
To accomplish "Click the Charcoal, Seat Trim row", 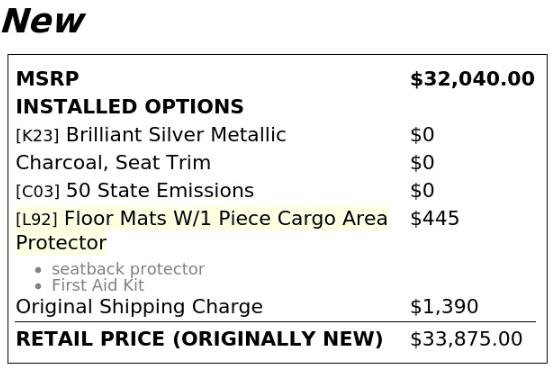I will (x=276, y=162).
